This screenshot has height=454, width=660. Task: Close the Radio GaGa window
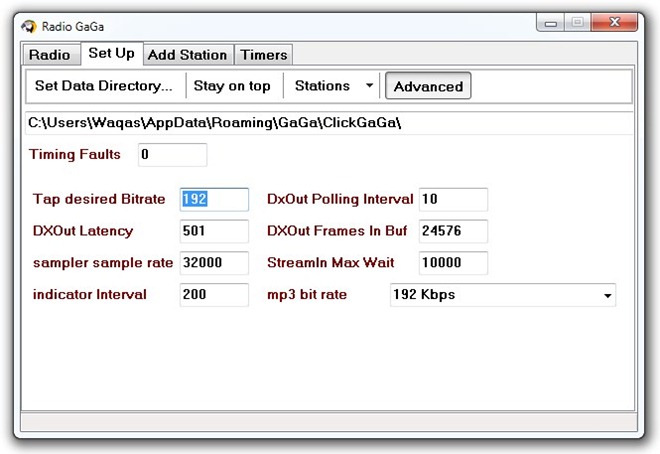coord(615,23)
